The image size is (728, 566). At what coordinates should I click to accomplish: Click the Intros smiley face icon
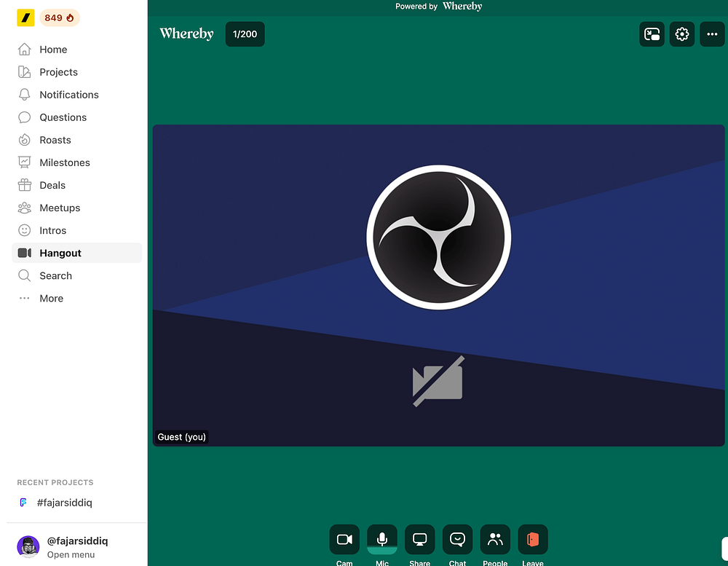[25, 230]
